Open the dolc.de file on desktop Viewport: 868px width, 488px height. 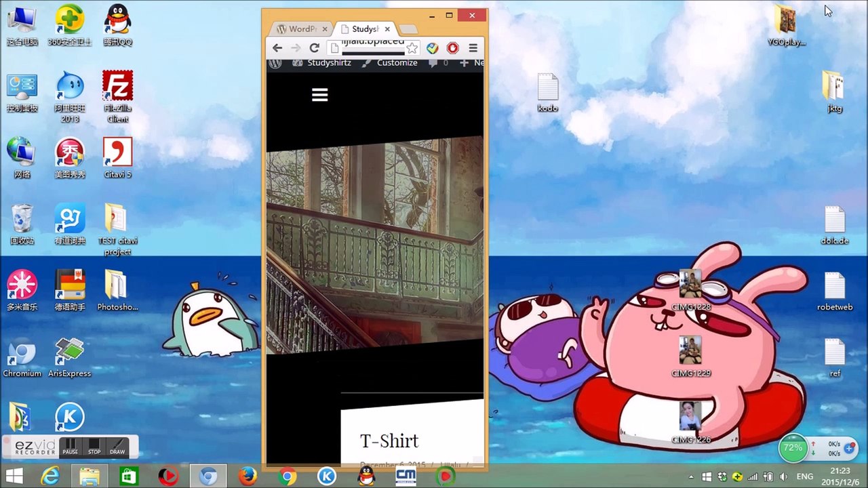pyautogui.click(x=834, y=226)
